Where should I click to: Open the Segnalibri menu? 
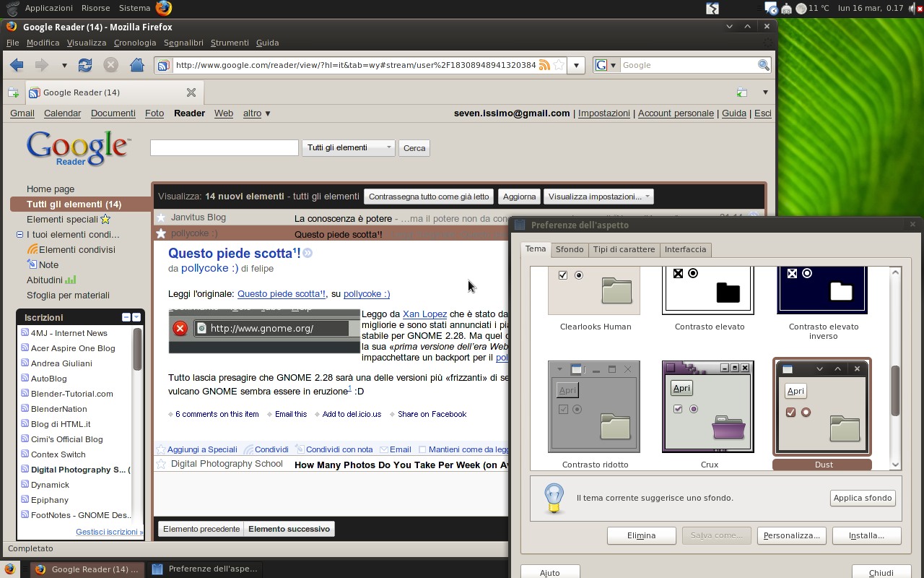pyautogui.click(x=183, y=43)
